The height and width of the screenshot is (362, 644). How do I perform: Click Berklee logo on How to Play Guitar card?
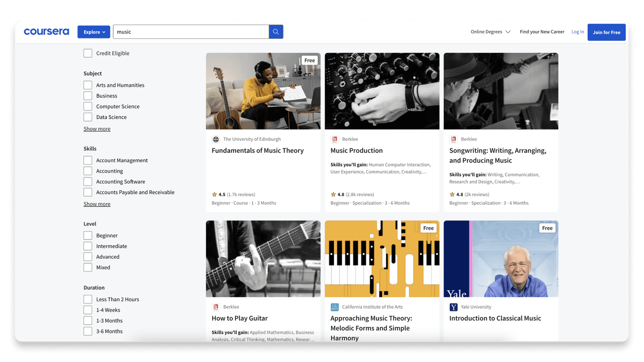(216, 307)
